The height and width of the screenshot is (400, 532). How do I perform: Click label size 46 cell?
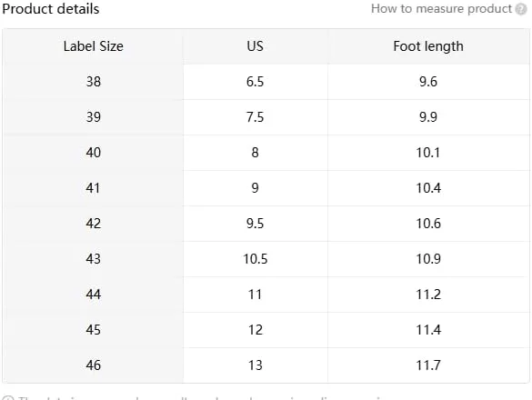(x=93, y=365)
